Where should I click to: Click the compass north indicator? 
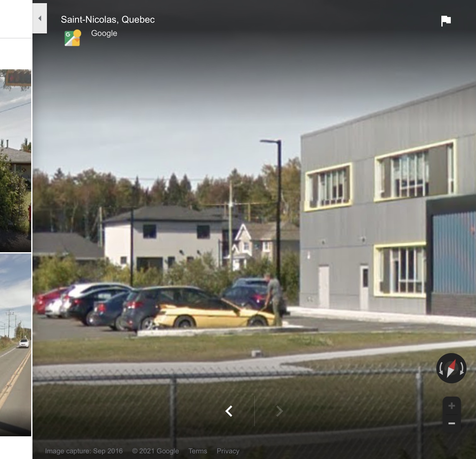(x=451, y=368)
